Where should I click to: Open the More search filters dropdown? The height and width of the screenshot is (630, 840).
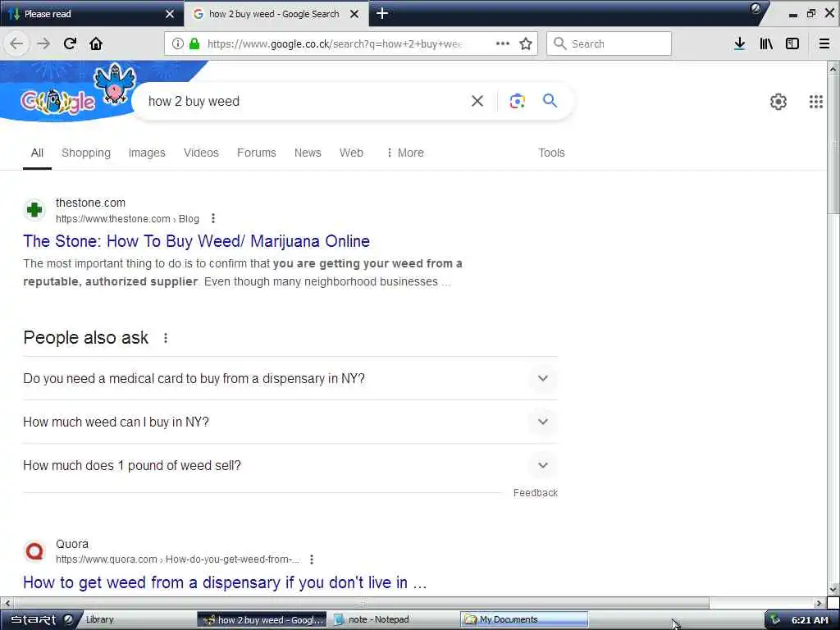click(x=405, y=153)
